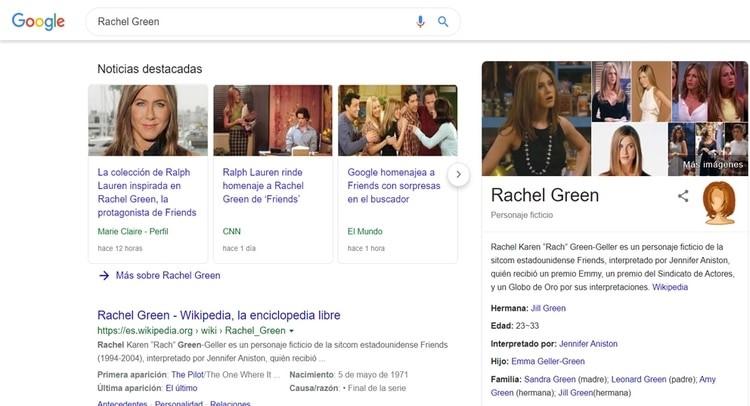
Task: Open the Antecedentes sitelink under Wikipedia result
Action: click(x=122, y=403)
